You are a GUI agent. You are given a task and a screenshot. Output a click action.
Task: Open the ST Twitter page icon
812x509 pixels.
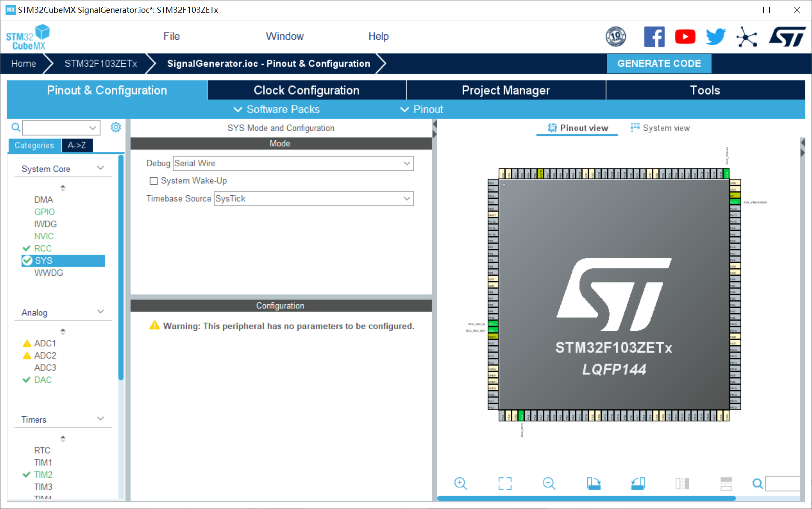tap(716, 37)
